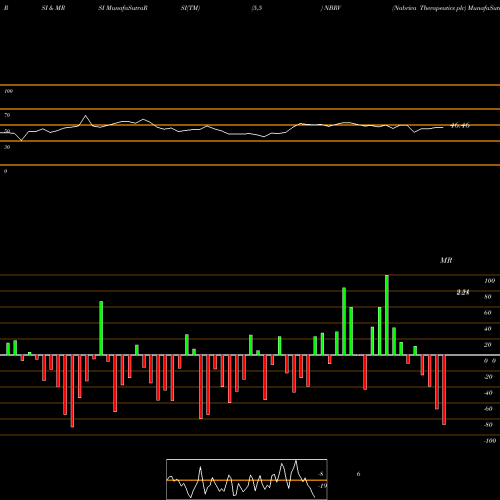Click the 0 label on the RSI axis
The image size is (500, 500).
[x=5, y=171]
